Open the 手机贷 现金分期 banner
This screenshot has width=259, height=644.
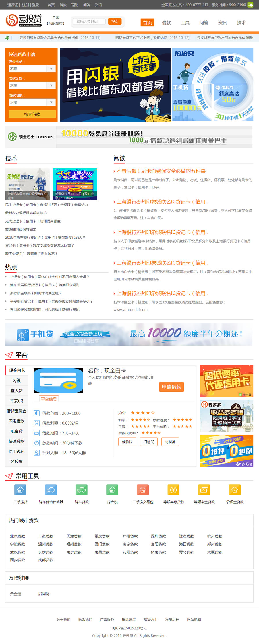tap(129, 335)
